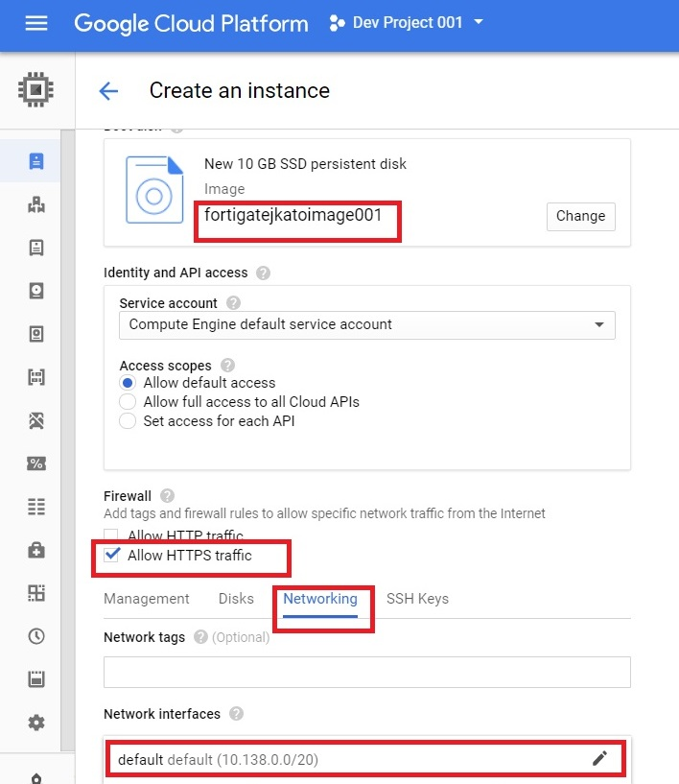The width and height of the screenshot is (679, 784).
Task: Open the Settings gear in sidebar
Action: (36, 722)
